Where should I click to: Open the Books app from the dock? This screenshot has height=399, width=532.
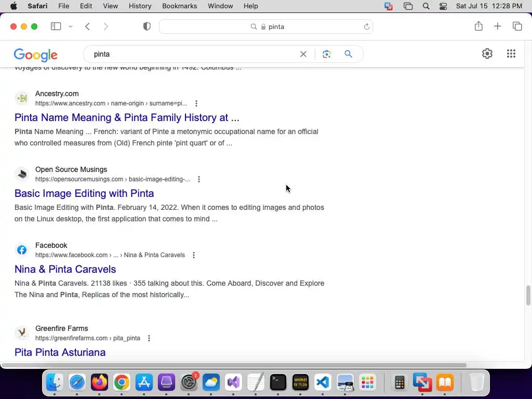pyautogui.click(x=445, y=383)
